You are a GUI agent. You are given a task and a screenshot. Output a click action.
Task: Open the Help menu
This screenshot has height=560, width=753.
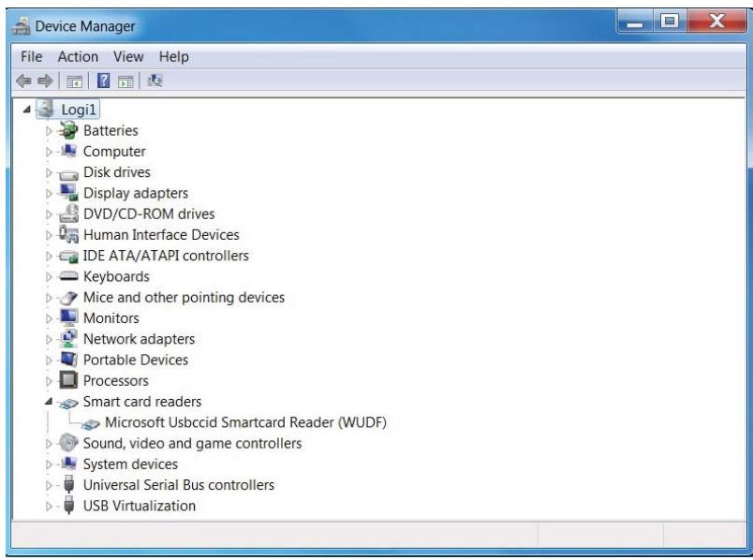pyautogui.click(x=174, y=57)
